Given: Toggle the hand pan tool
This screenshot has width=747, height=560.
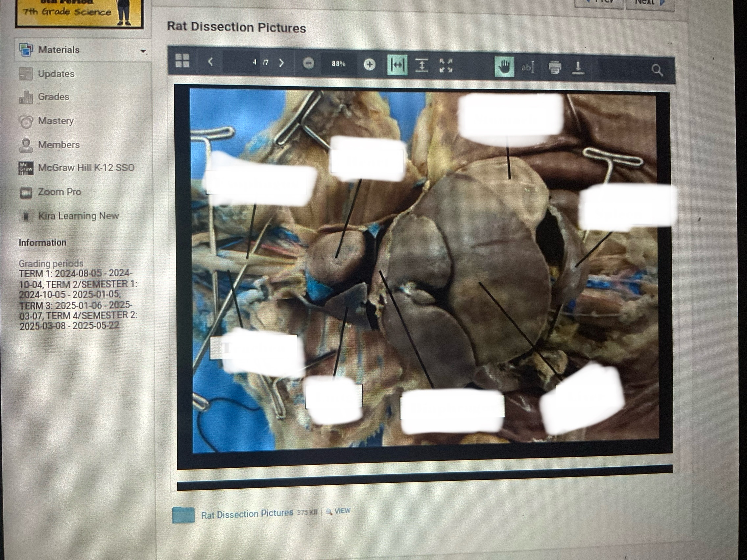Looking at the screenshot, I should click(x=504, y=67).
